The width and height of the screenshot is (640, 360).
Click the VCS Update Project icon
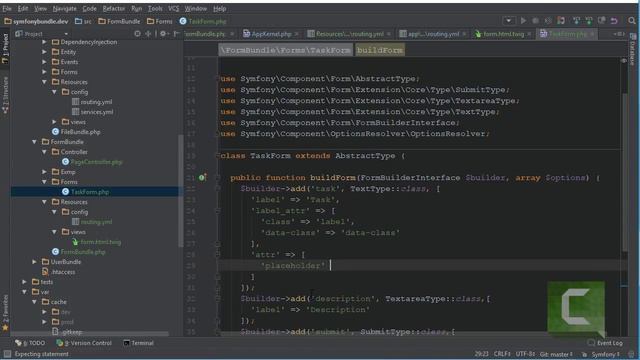576,21
